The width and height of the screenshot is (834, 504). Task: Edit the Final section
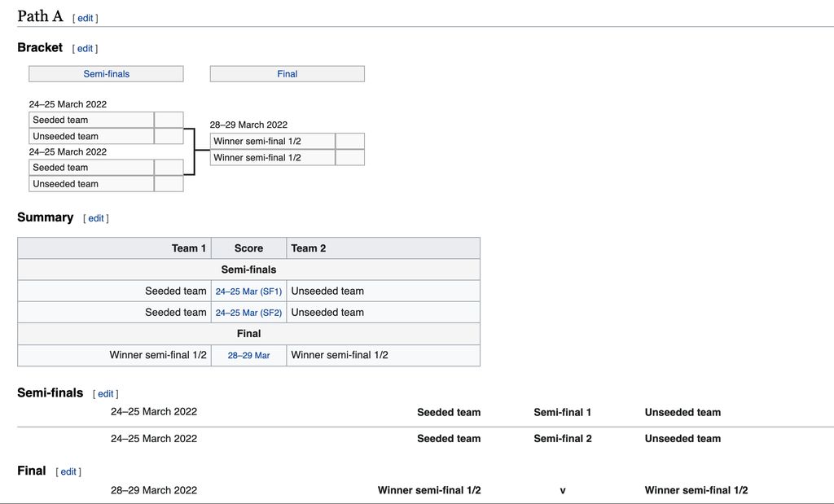click(x=68, y=471)
